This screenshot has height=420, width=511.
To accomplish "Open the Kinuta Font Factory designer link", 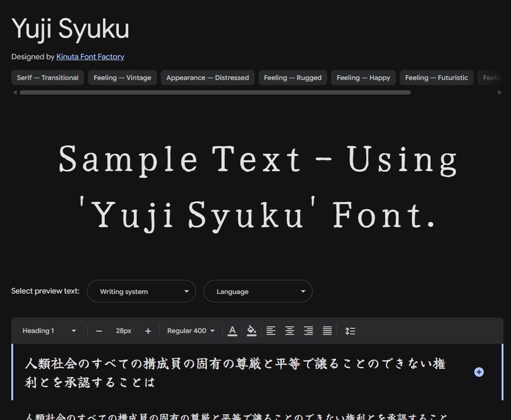I will 90,57.
